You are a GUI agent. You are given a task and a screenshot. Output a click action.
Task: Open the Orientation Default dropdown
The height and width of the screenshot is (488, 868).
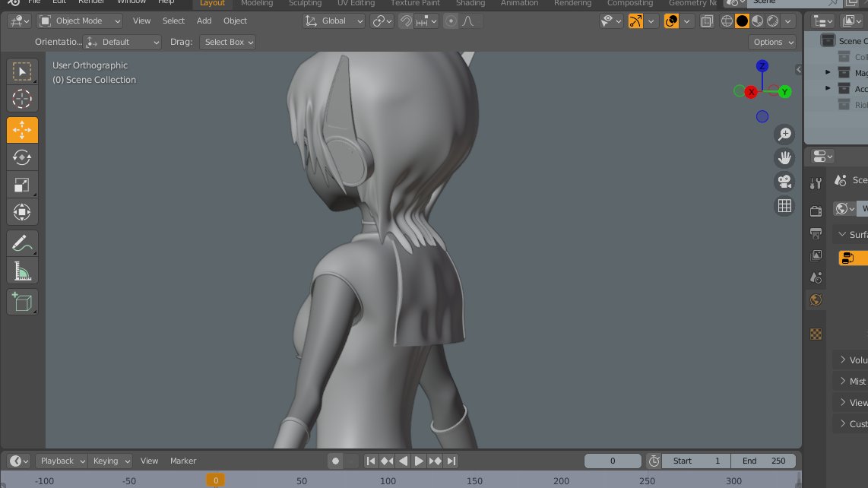tap(122, 42)
